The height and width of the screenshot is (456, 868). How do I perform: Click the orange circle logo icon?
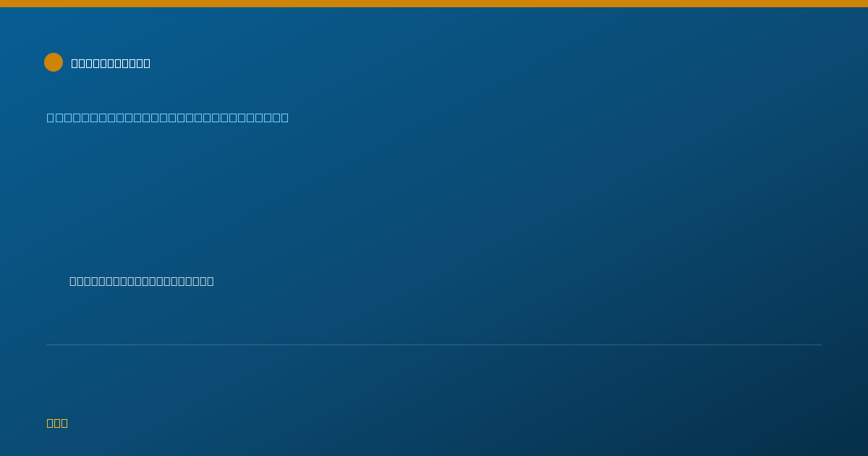pyautogui.click(x=54, y=62)
